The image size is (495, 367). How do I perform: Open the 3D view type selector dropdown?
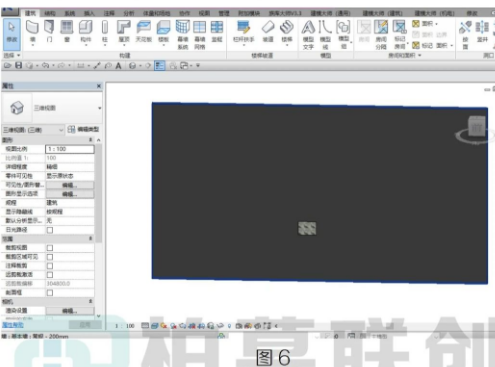(x=52, y=108)
